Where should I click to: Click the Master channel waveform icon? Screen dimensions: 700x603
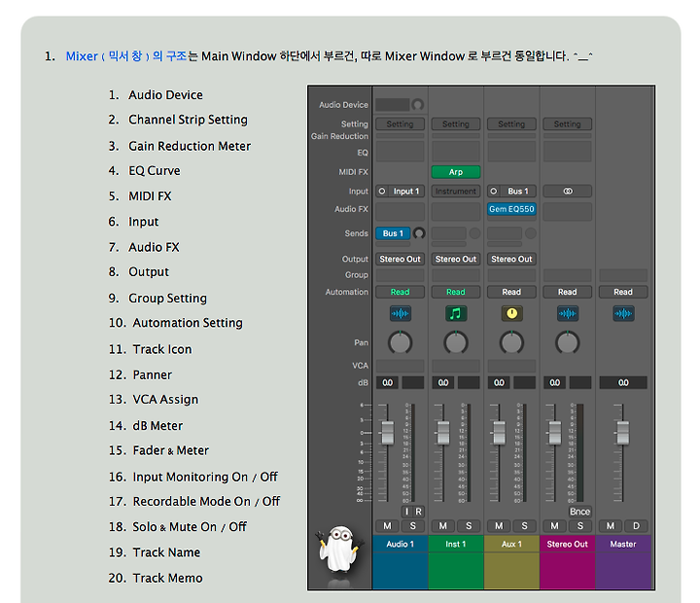point(623,313)
